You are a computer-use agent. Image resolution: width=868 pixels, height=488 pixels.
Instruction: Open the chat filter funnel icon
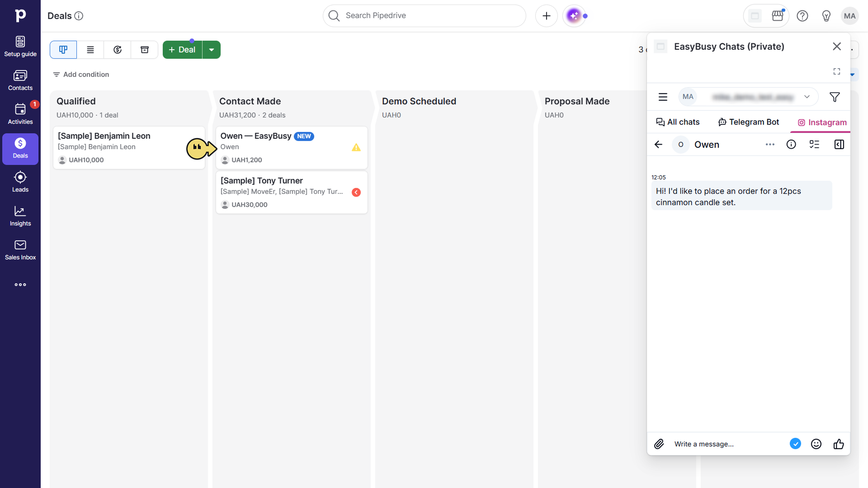pos(835,97)
